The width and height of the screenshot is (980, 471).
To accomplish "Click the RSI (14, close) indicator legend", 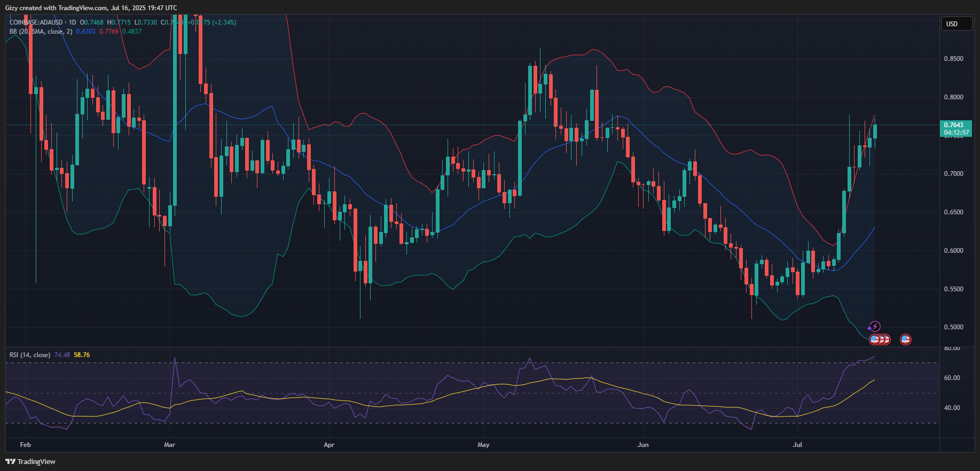I will point(30,355).
